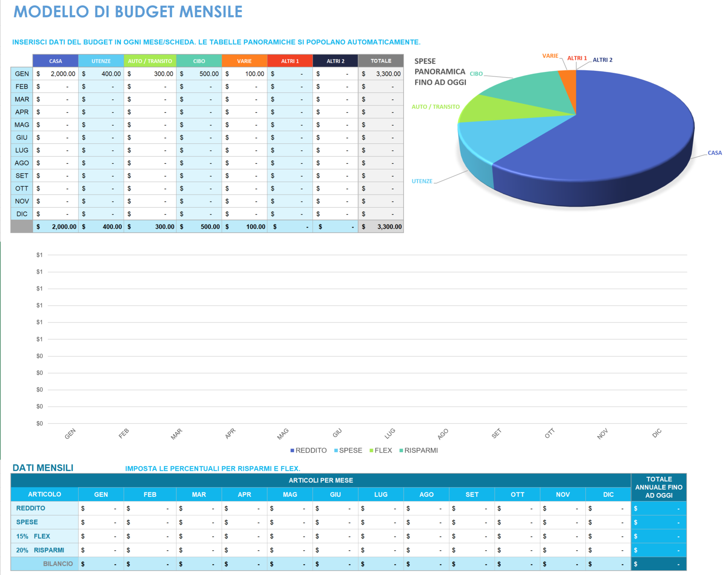Select the VARIE column header
728x575 pixels.
point(244,61)
